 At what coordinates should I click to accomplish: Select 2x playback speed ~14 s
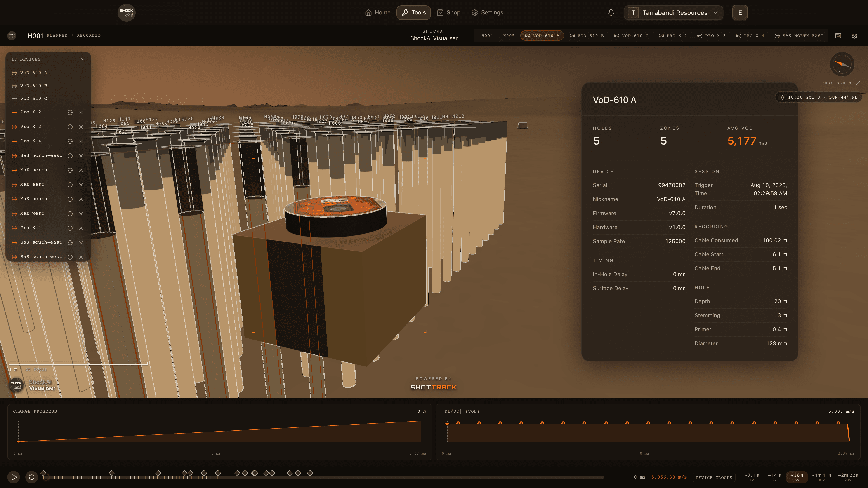click(774, 477)
